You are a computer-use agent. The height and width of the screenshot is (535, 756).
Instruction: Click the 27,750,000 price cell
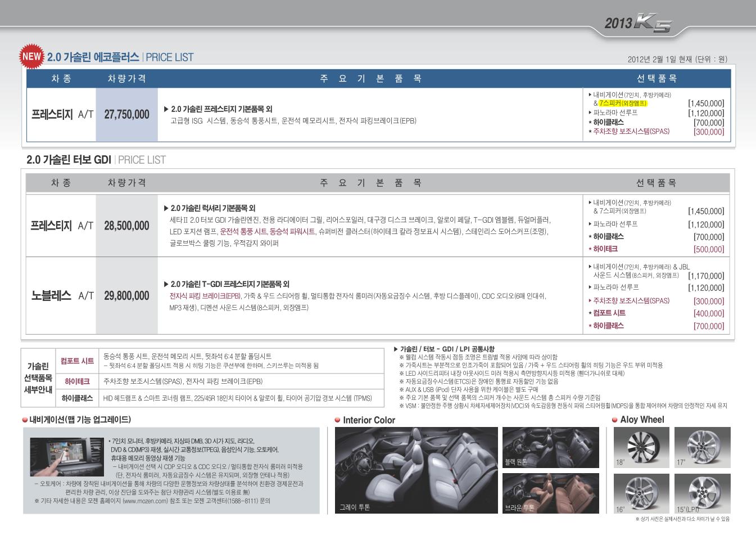(126, 115)
